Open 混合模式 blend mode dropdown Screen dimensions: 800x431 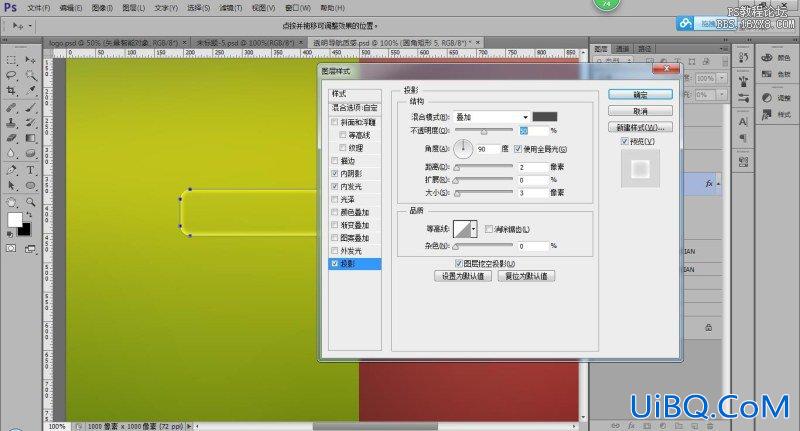point(491,117)
